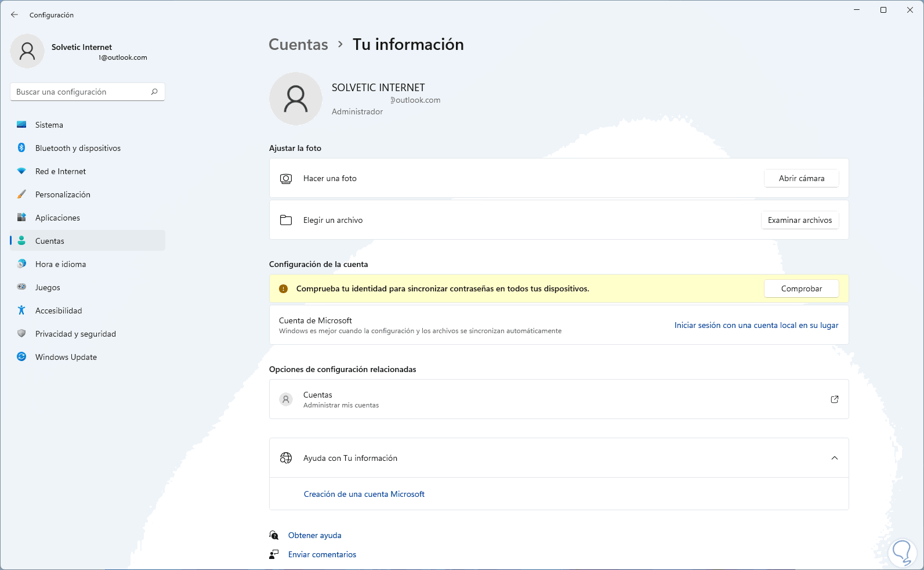
Task: Focus the Buscar una configuración search field
Action: pos(88,92)
